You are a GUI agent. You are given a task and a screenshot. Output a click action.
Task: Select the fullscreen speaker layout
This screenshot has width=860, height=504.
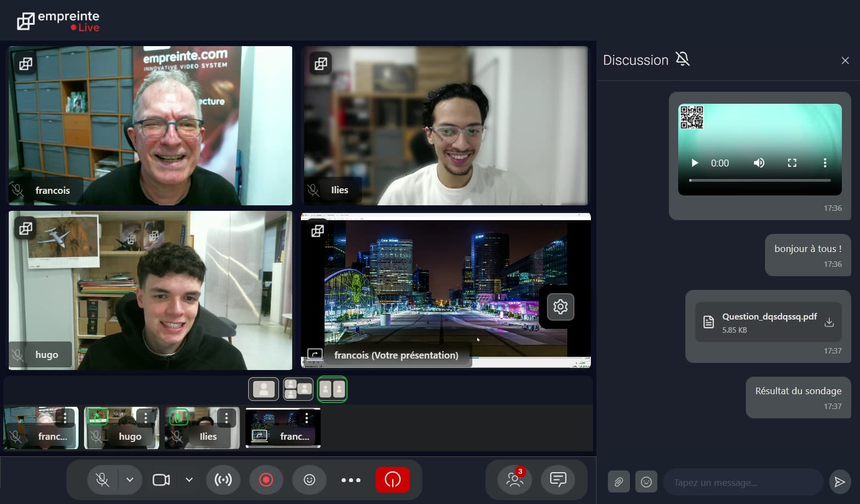tap(264, 389)
